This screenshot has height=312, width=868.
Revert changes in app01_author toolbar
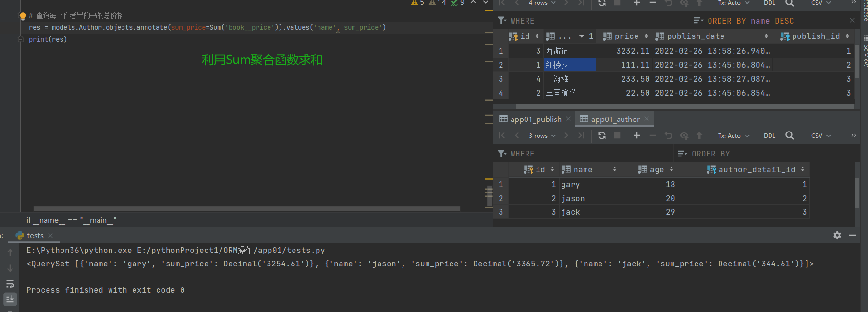click(x=668, y=136)
